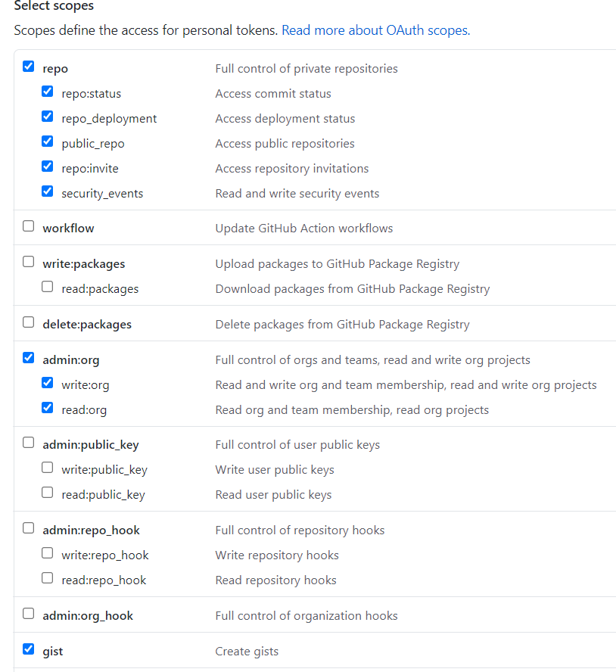Uncheck the gist creation scope
Screen dimensions: 616x672
point(28,649)
